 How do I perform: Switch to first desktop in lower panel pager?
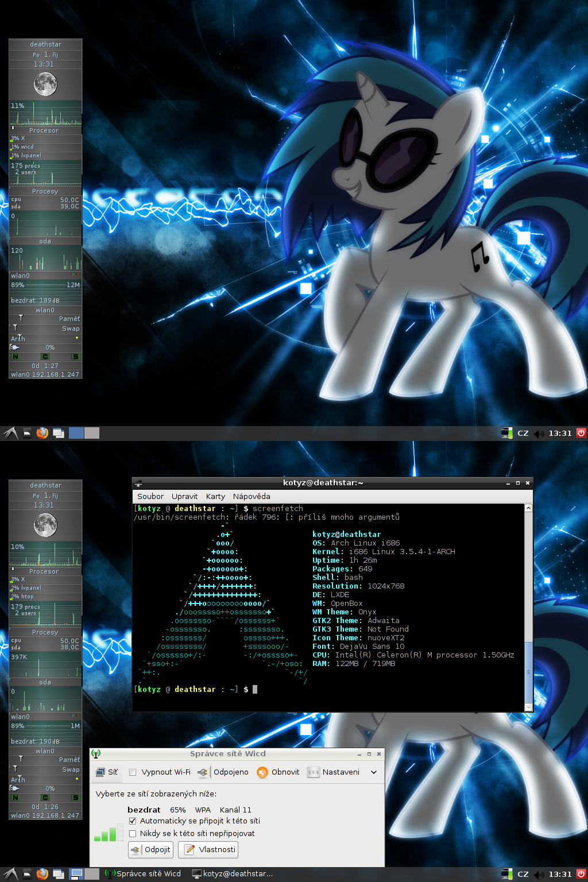click(76, 874)
